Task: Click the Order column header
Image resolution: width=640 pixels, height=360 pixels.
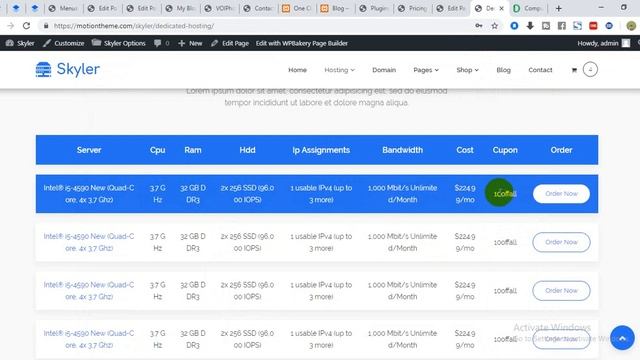Action: coord(561,150)
